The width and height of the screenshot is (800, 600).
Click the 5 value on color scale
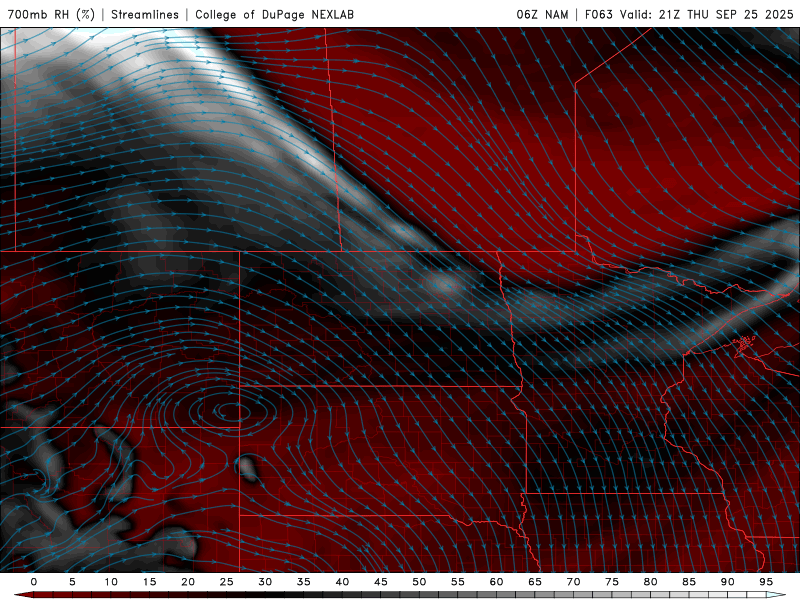[72, 582]
